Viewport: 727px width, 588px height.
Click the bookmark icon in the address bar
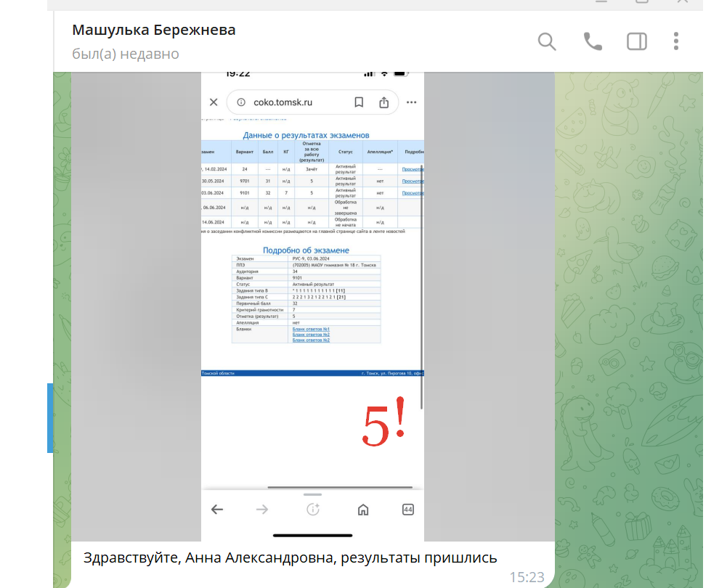(359, 102)
